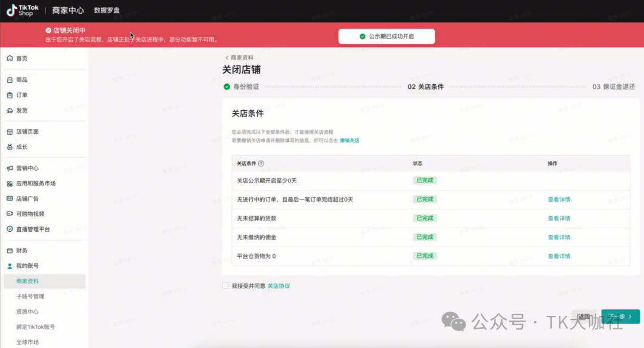Click the 02 关店条件 progress step
Screen dimensions: 644x348
pyautogui.click(x=425, y=87)
